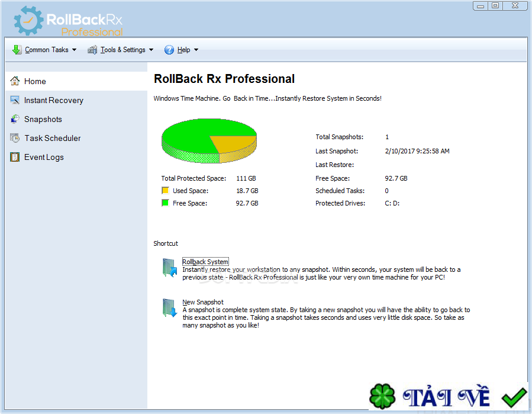Click the Tools & Settings toolbar icon
The height and width of the screenshot is (414, 532).
click(x=92, y=50)
